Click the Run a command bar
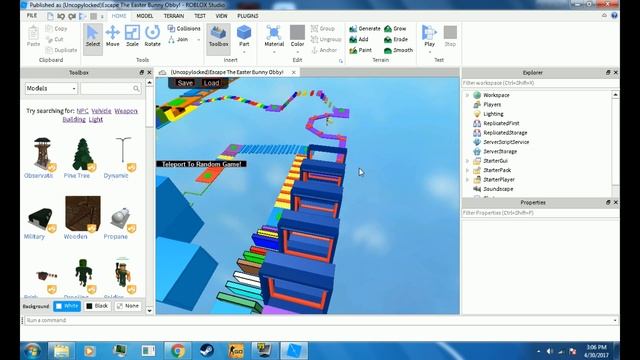The image size is (640, 360). [x=320, y=320]
